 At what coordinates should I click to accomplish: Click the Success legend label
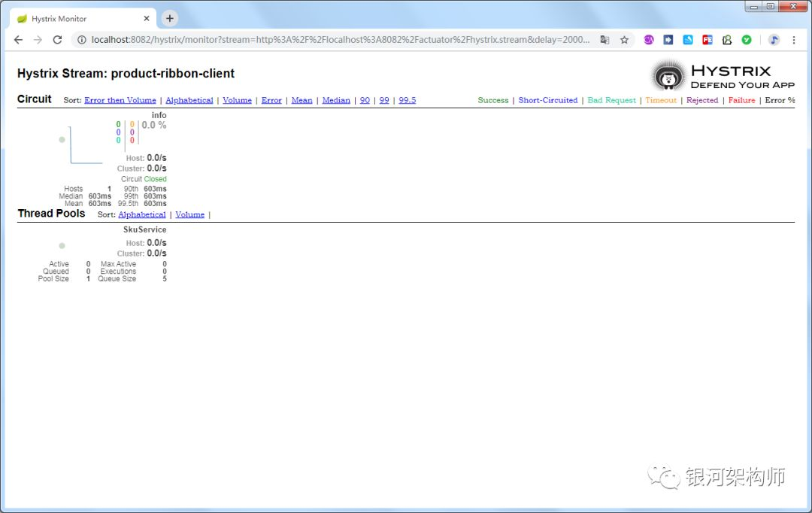tap(493, 100)
